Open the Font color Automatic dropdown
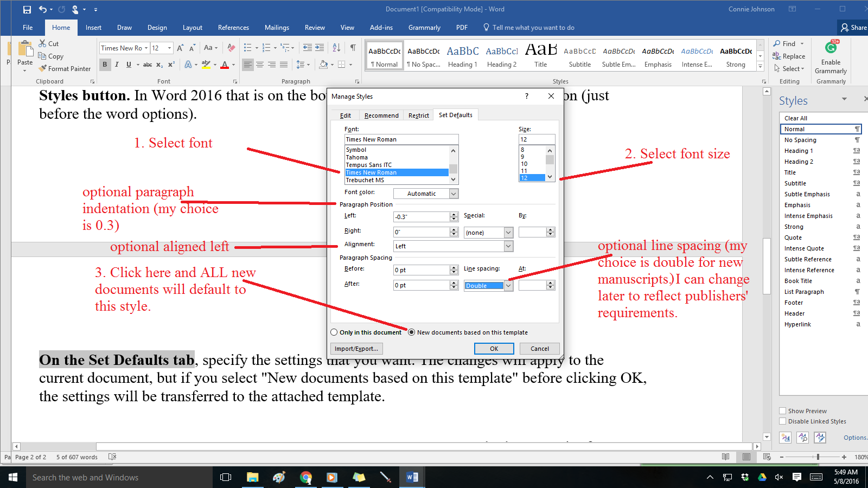Image resolution: width=868 pixels, height=488 pixels. pyautogui.click(x=454, y=194)
